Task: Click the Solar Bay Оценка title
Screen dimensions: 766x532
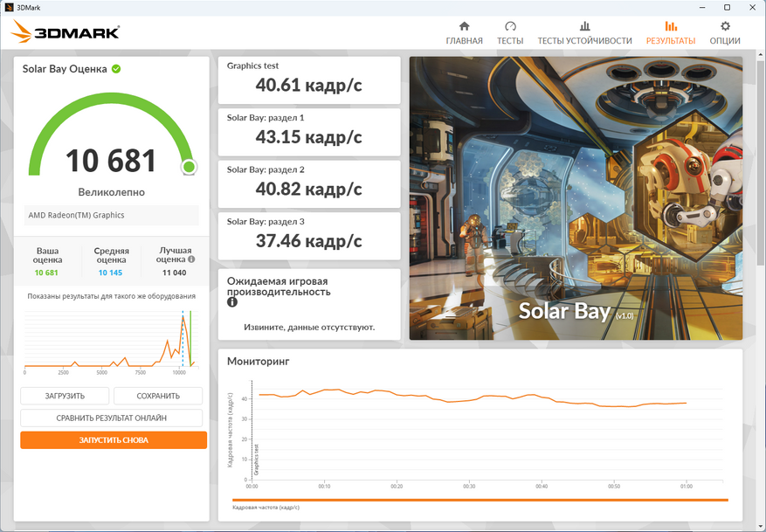Action: [x=65, y=69]
